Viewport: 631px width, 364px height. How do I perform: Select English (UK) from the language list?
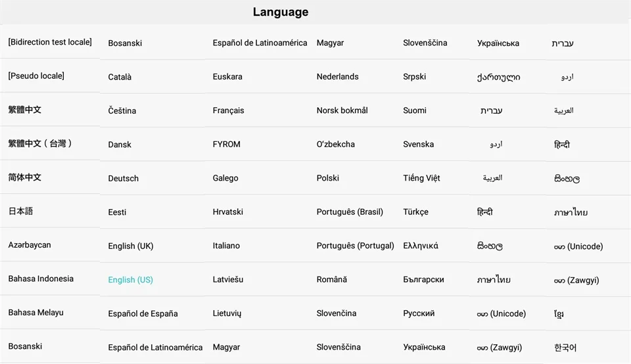pos(130,246)
